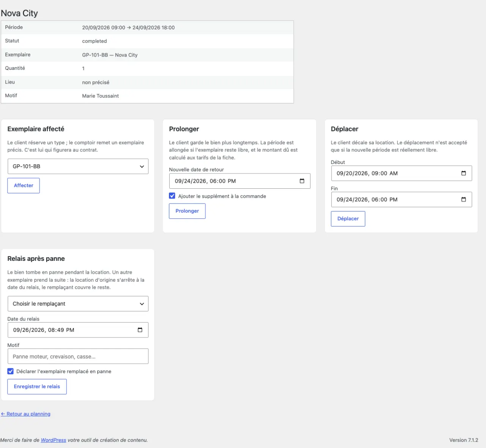
Task: Click Enregistrer le relais button
Action: point(37,386)
